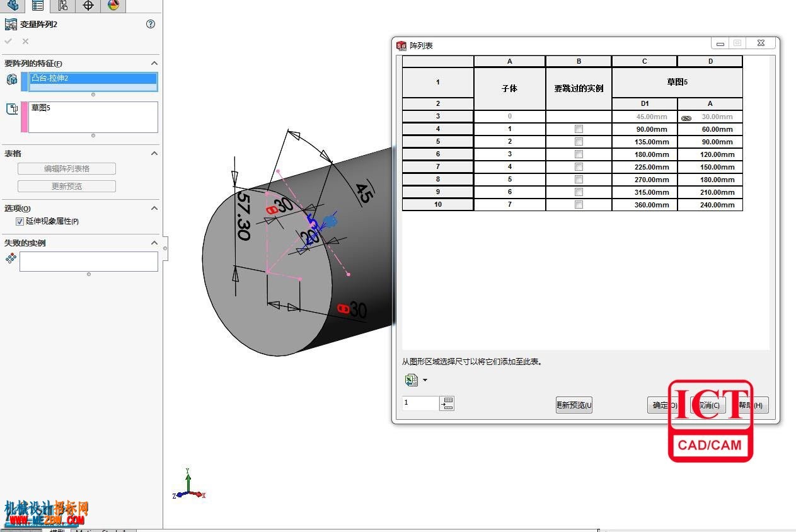Click the failed instances icon
Image resolution: width=796 pixels, height=532 pixels.
coord(11,258)
